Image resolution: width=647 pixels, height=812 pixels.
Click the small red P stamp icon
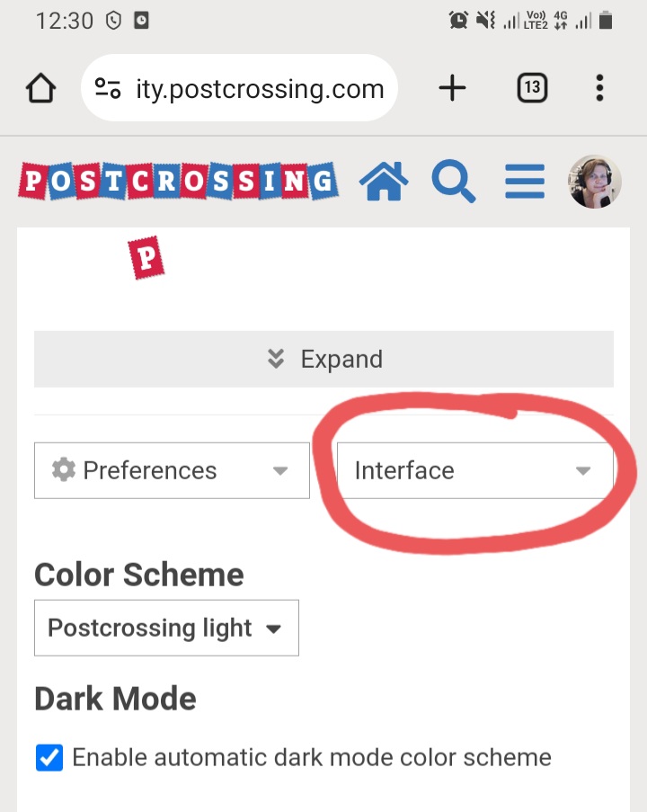pyautogui.click(x=146, y=257)
